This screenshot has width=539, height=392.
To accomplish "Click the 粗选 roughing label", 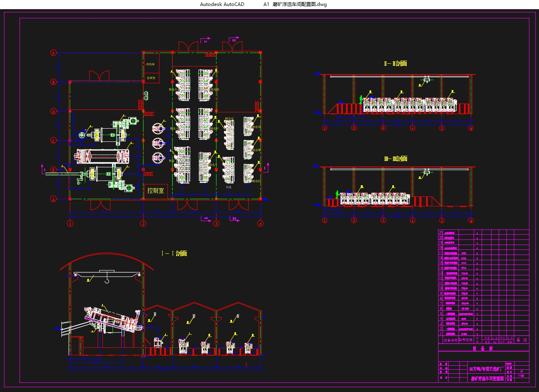I will [x=172, y=161].
